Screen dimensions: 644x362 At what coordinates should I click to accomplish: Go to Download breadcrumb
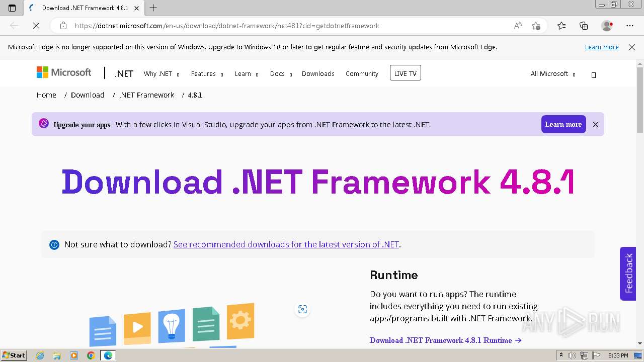(88, 95)
